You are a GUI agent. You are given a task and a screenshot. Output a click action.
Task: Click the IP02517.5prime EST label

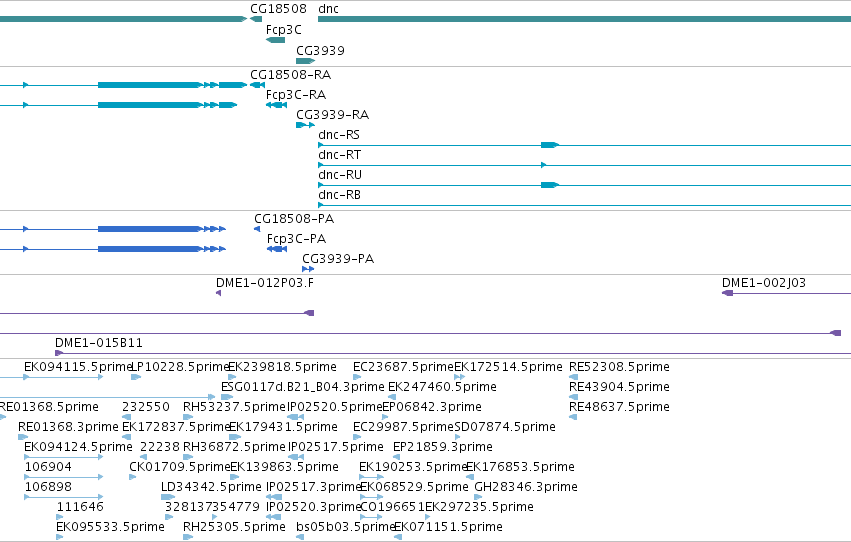335,447
